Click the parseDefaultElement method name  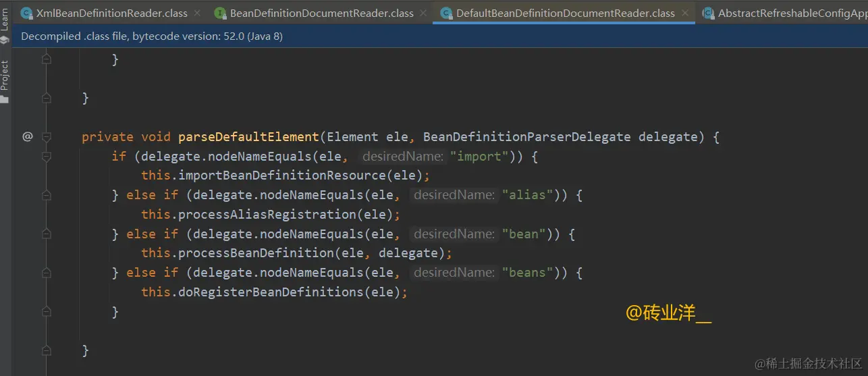[x=248, y=137]
